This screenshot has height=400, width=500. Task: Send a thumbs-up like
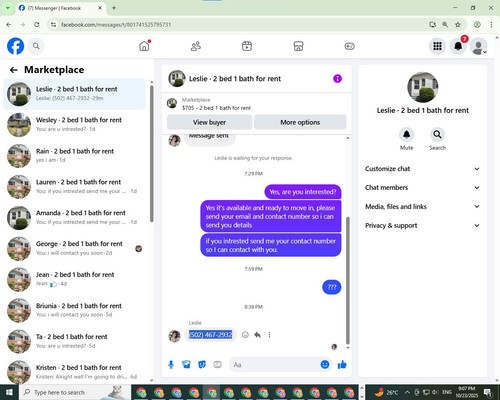342,365
